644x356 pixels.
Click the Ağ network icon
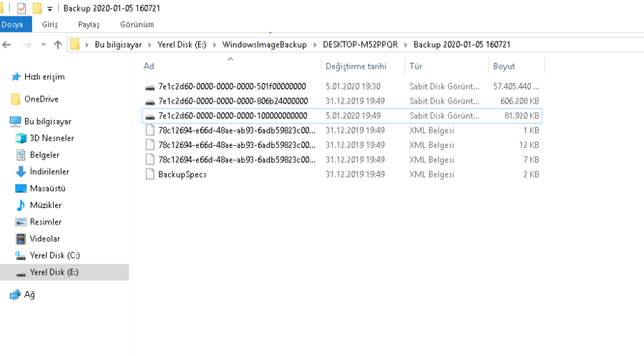pyautogui.click(x=15, y=295)
